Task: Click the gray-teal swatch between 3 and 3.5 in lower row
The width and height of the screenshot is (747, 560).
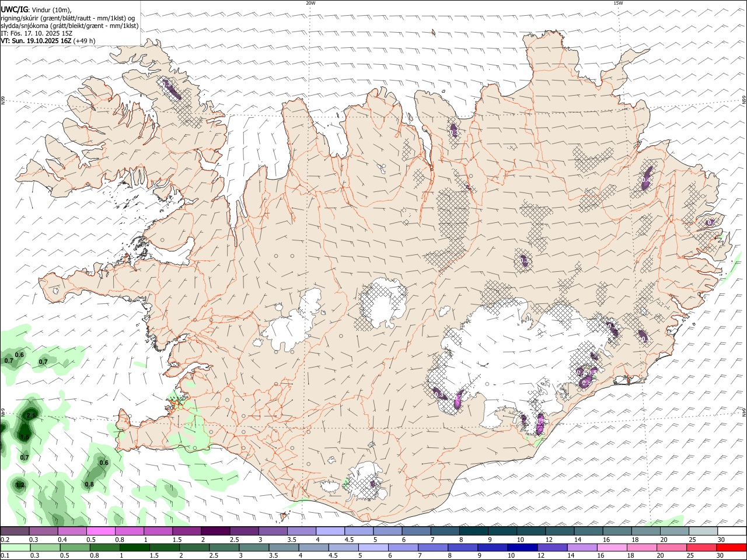Action: point(253,547)
